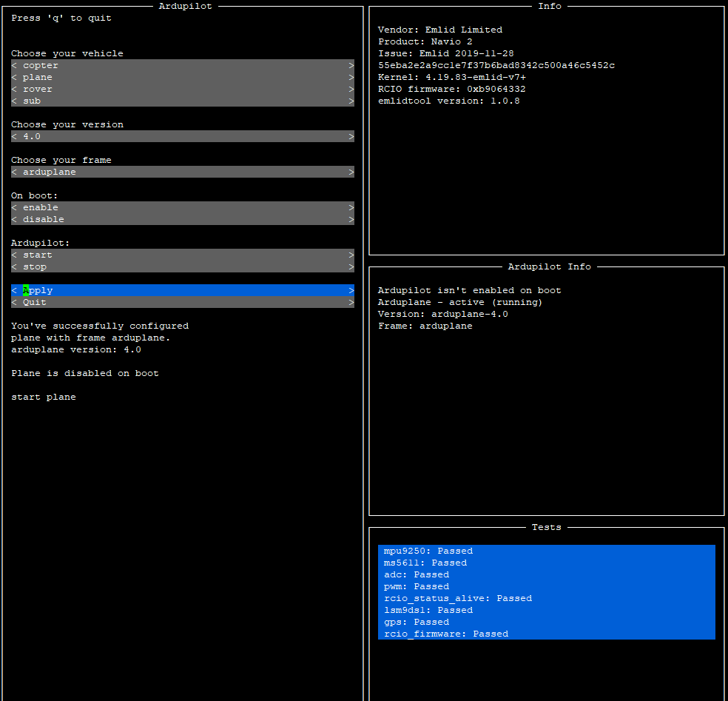Click the rcio_status_alive test row

pyautogui.click(x=547, y=598)
